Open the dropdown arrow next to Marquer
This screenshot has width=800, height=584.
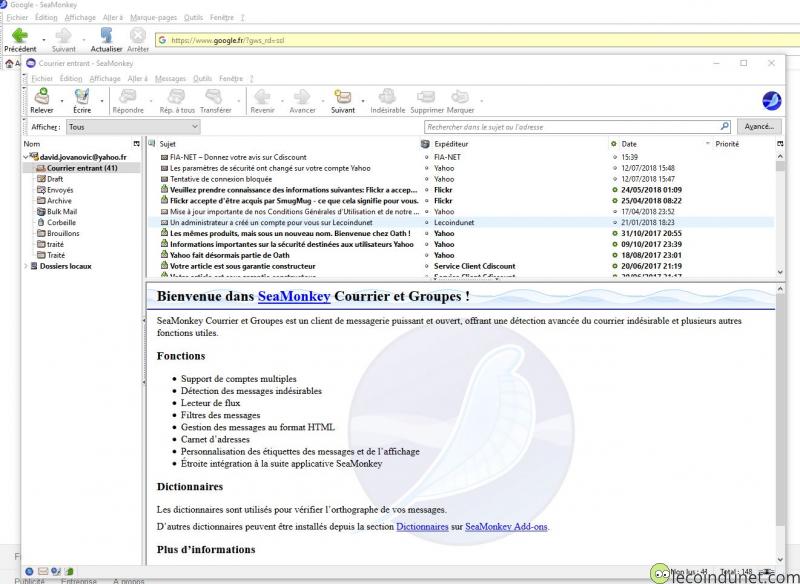[481, 101]
